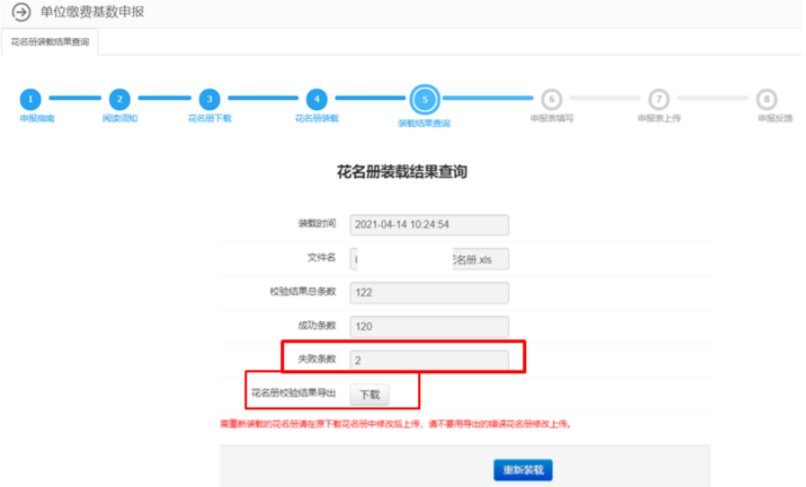
Task: Click the 单位缴费基数申报 page title
Action: pos(93,12)
